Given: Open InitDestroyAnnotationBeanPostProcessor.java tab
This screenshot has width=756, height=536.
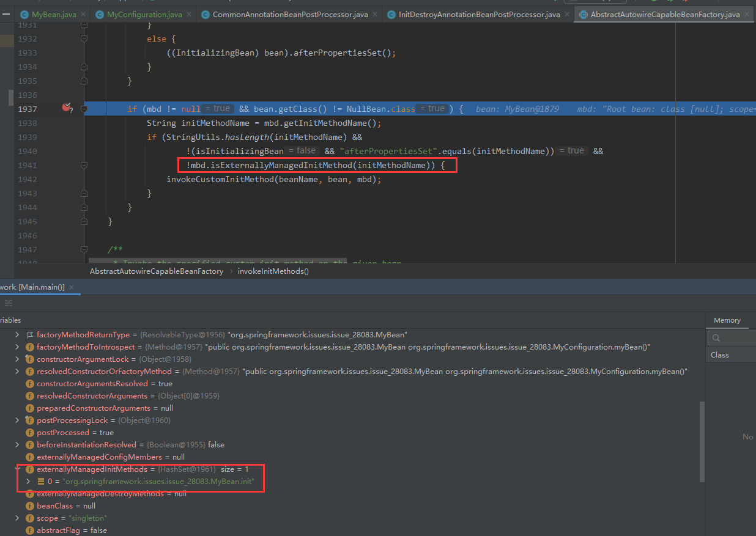Looking at the screenshot, I should 479,14.
